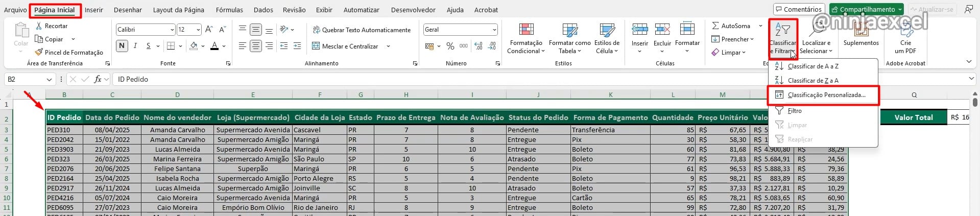Switch to the Dados tab
Viewport: 980px width, 216px height.
click(x=263, y=10)
